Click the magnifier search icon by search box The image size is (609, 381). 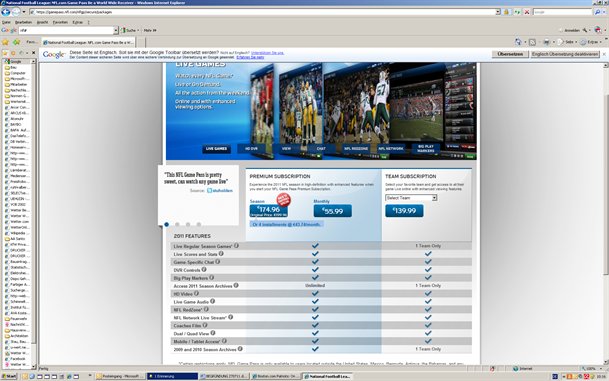pyautogui.click(x=597, y=12)
